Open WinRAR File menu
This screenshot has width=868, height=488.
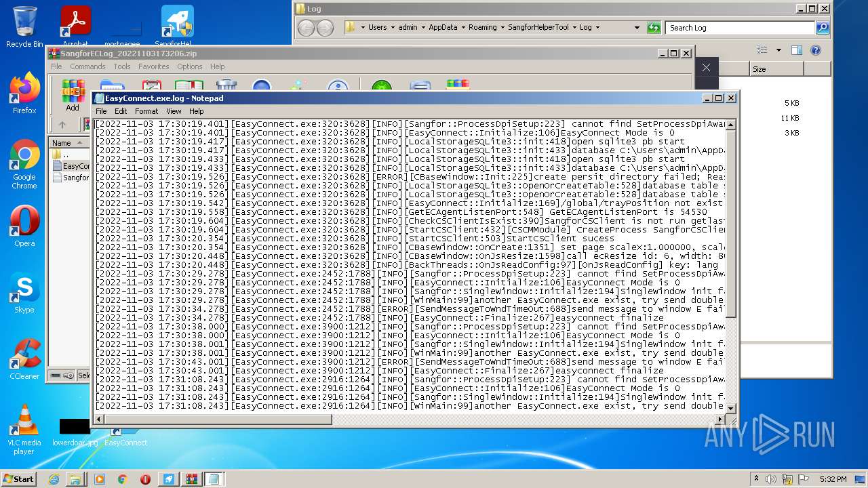[x=56, y=66]
